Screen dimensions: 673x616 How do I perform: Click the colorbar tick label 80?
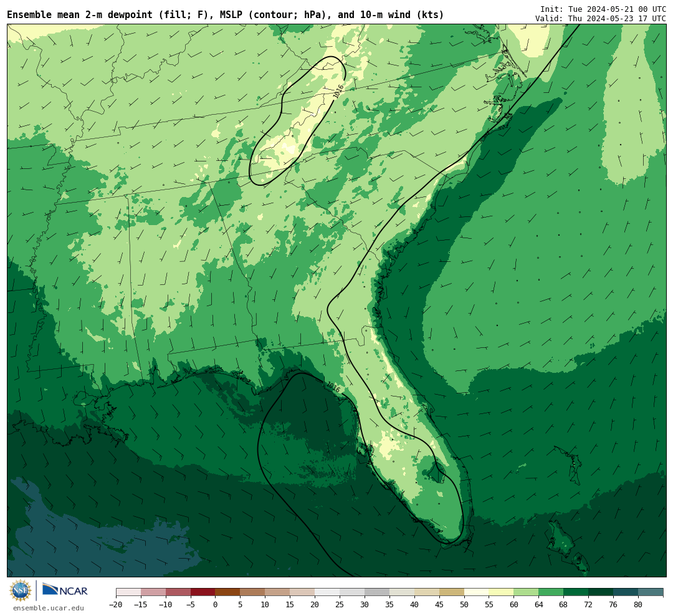pos(638,605)
